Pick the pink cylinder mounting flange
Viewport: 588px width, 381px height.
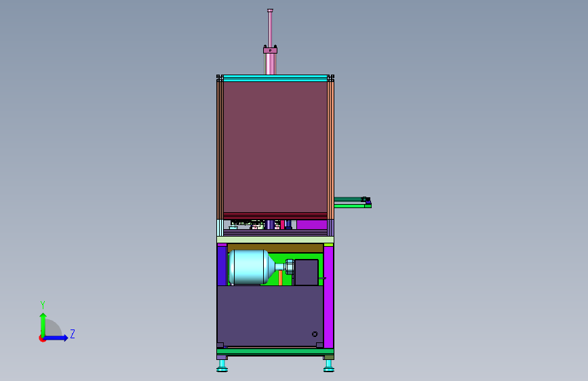[x=270, y=50]
